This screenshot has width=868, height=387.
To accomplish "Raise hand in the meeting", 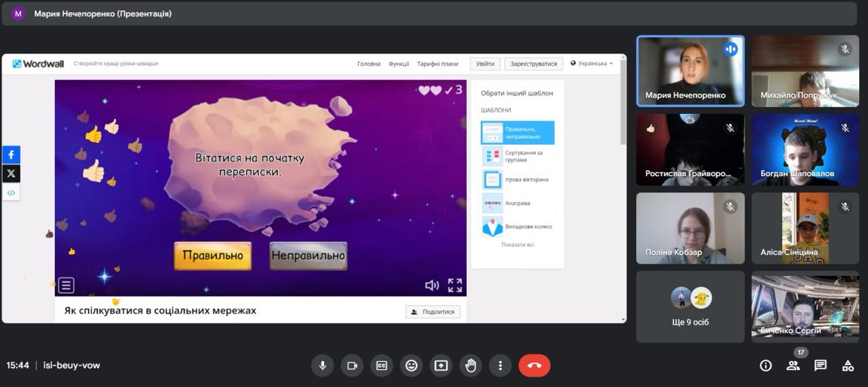I will coord(471,366).
